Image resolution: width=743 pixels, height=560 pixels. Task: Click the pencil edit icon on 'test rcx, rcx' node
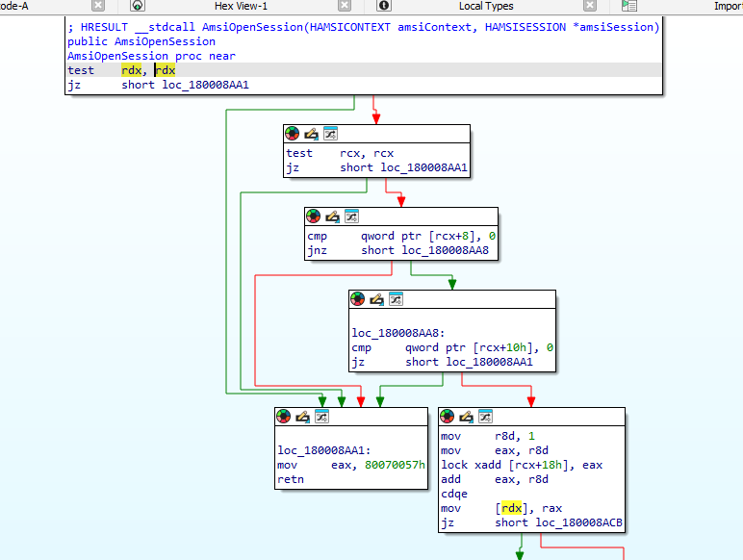[311, 134]
